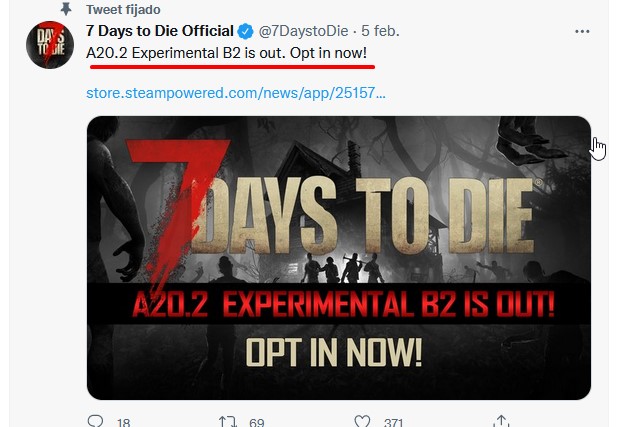The height and width of the screenshot is (427, 622).
Task: Click the reply count 18
Action: [x=124, y=422]
